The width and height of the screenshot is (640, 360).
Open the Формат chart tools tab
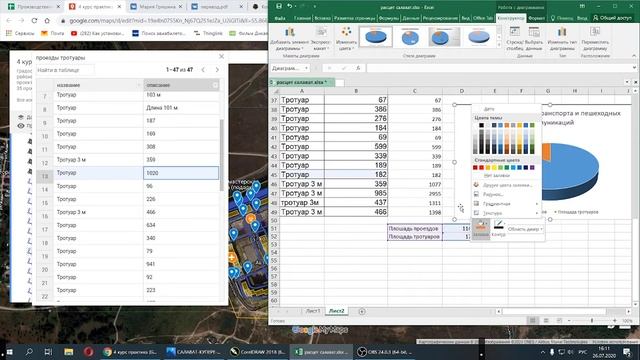[x=536, y=18]
